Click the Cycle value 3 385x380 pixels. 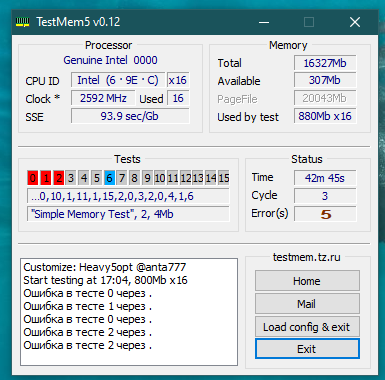click(x=325, y=196)
